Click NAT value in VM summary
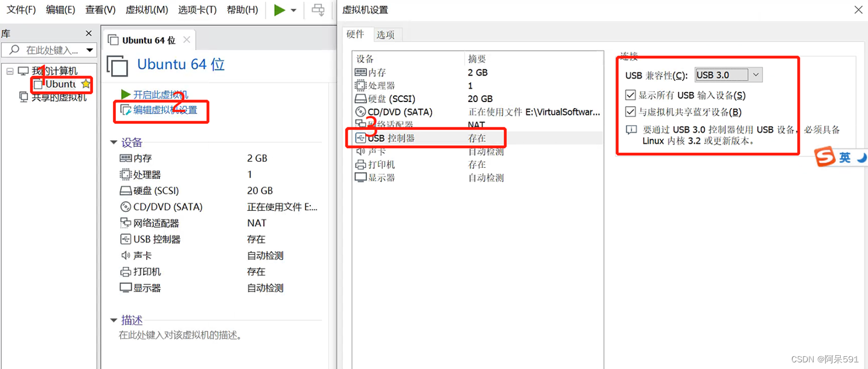Viewport: 868px width, 369px height. click(257, 223)
